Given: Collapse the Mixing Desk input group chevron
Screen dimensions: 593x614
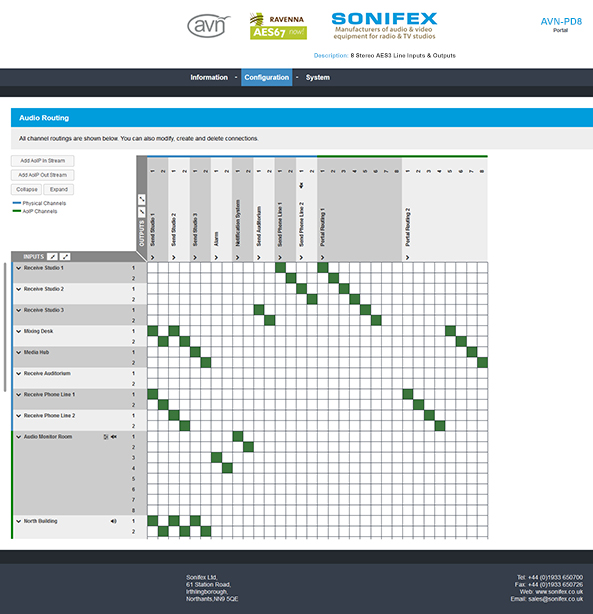Looking at the screenshot, I should [x=18, y=331].
